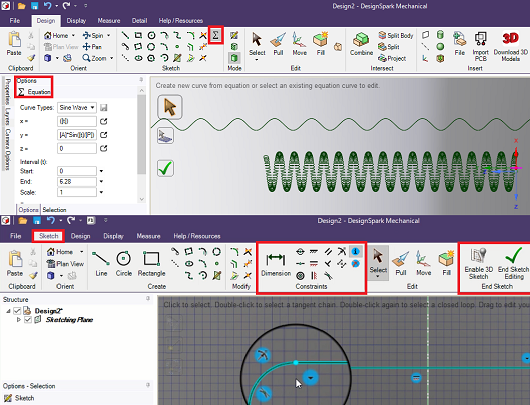The image size is (530, 405).
Task: Toggle the Sketching Plane checkbox
Action: [x=28, y=320]
